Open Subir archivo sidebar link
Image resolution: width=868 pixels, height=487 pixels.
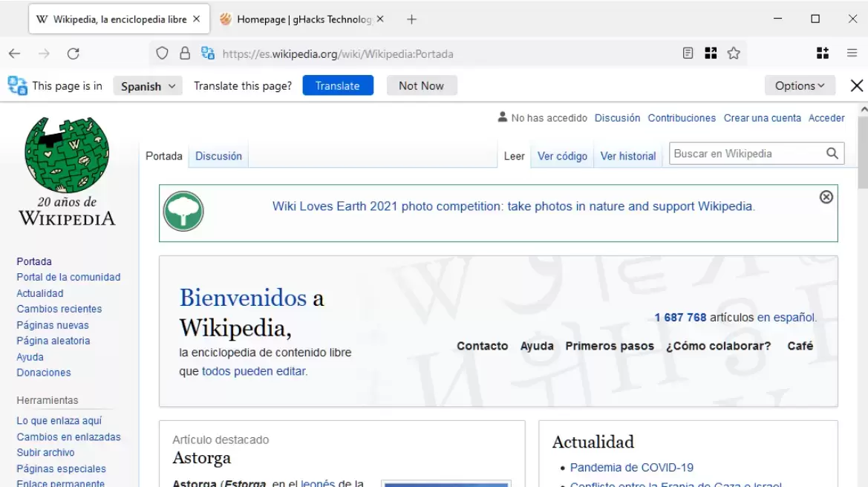coord(45,452)
